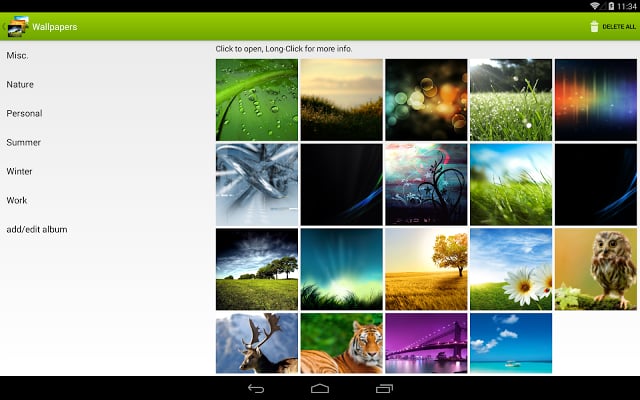
Task: Select the deer with antlers wallpaper
Action: point(256,343)
